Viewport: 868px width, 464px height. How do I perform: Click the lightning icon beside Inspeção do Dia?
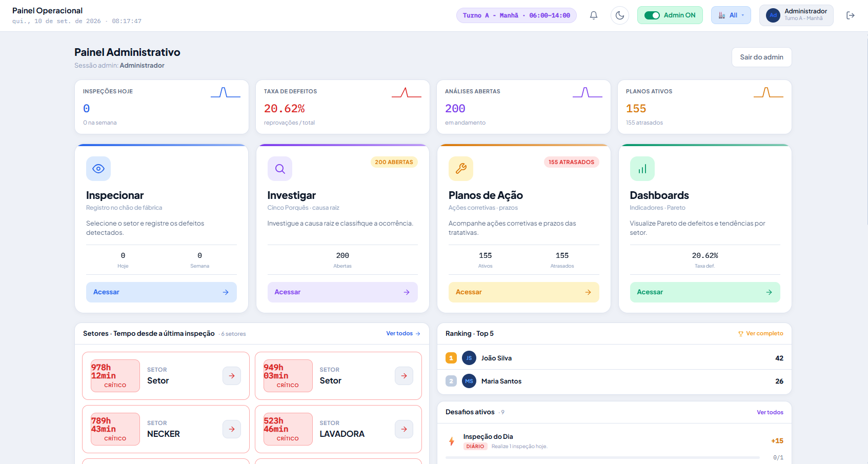[452, 441]
